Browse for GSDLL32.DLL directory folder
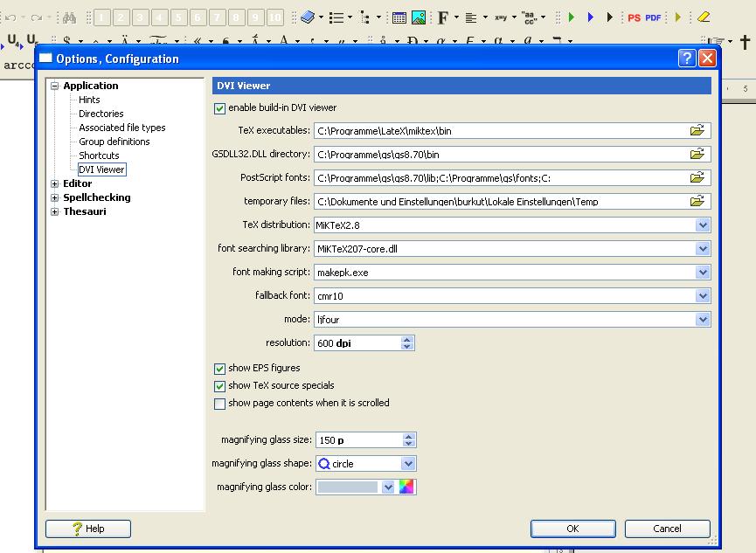Image resolution: width=756 pixels, height=553 pixels. (x=697, y=154)
